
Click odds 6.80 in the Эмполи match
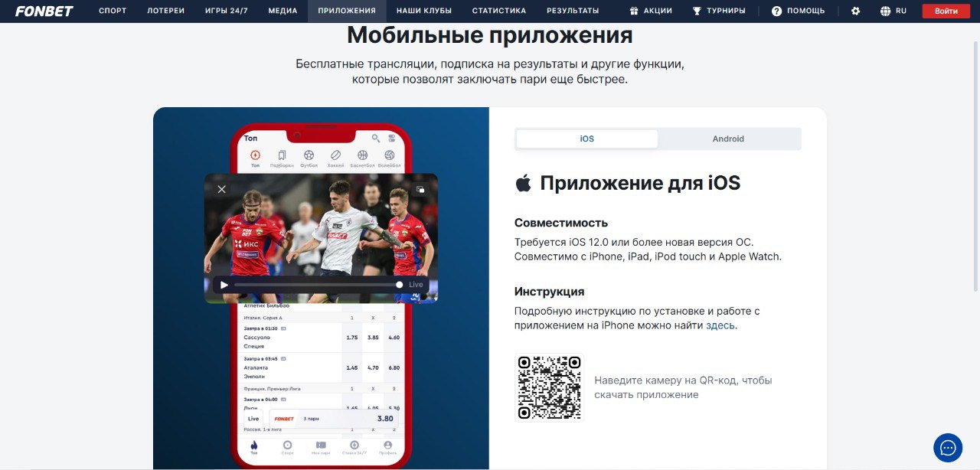[394, 368]
